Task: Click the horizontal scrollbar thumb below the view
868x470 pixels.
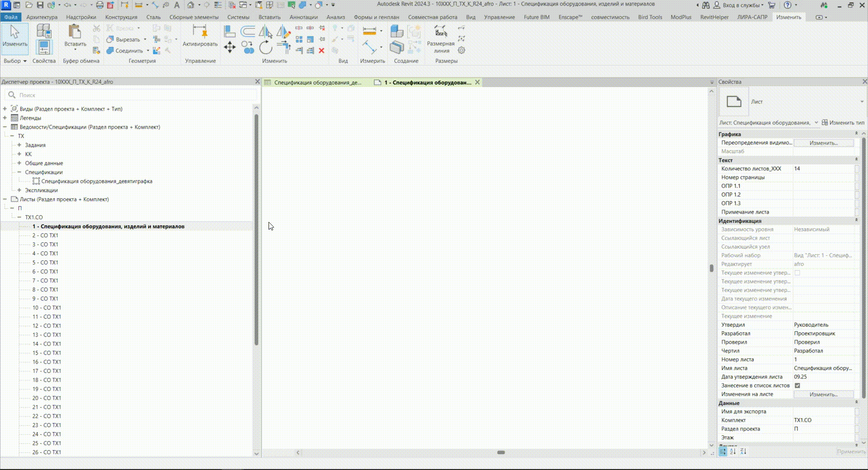Action: tap(501, 452)
